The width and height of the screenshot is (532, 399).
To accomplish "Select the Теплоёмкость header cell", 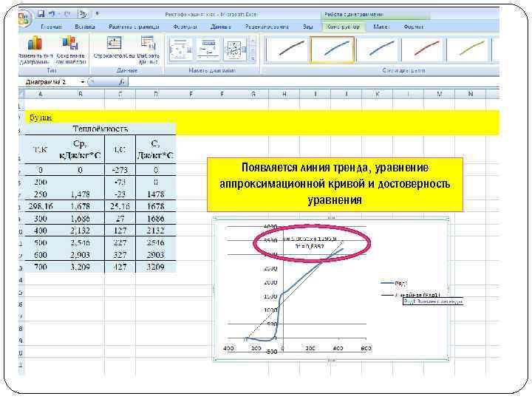I will [100, 129].
